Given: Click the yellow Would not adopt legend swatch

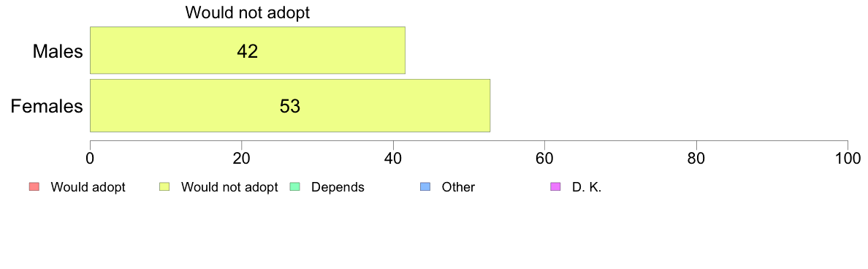Looking at the screenshot, I should coord(164,187).
